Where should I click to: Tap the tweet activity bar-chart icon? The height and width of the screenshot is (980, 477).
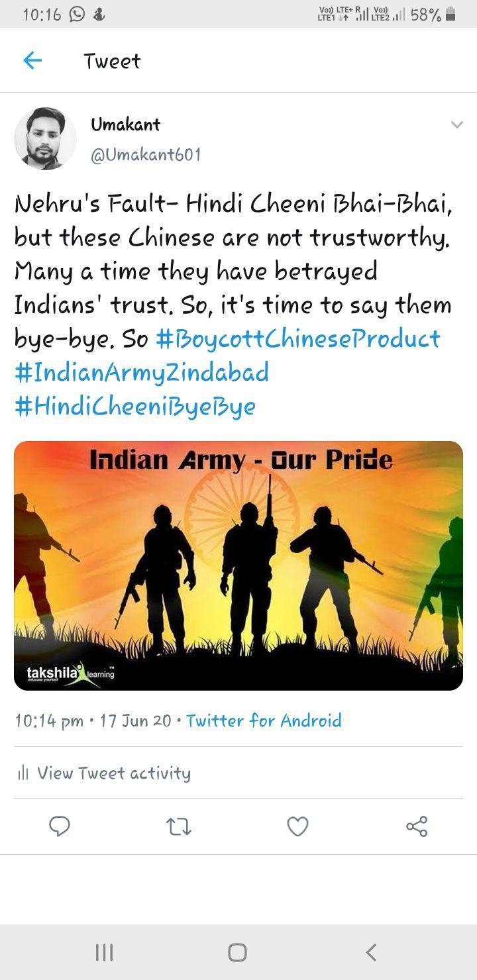tap(23, 773)
